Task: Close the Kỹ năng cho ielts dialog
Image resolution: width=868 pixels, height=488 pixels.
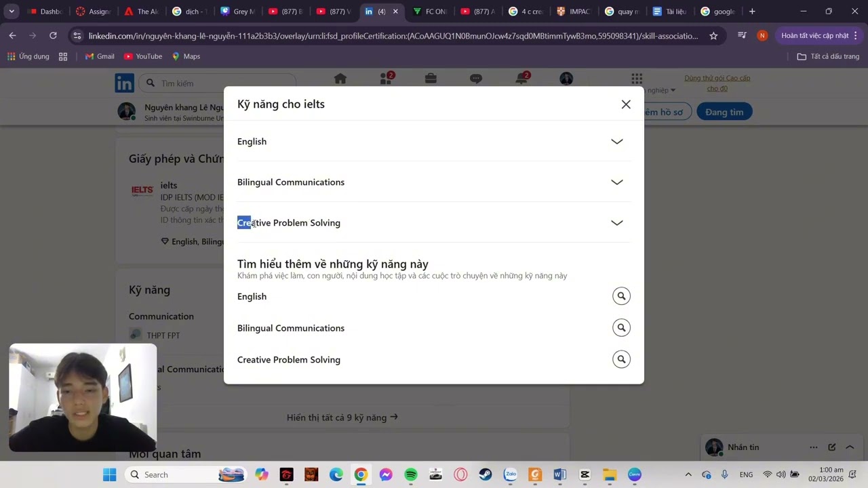Action: 626,104
